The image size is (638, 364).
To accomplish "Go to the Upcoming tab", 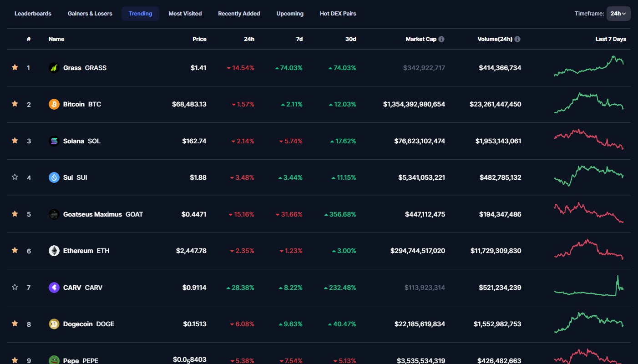I will coord(290,14).
